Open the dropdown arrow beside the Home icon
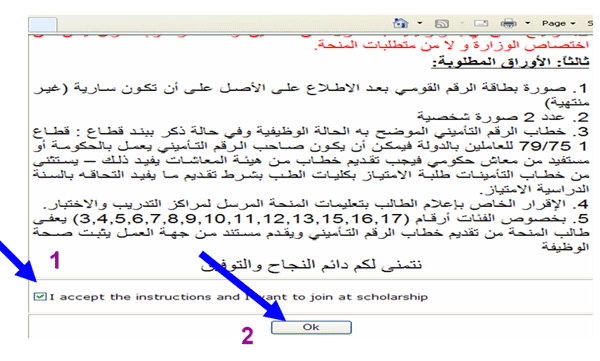 click(x=420, y=23)
